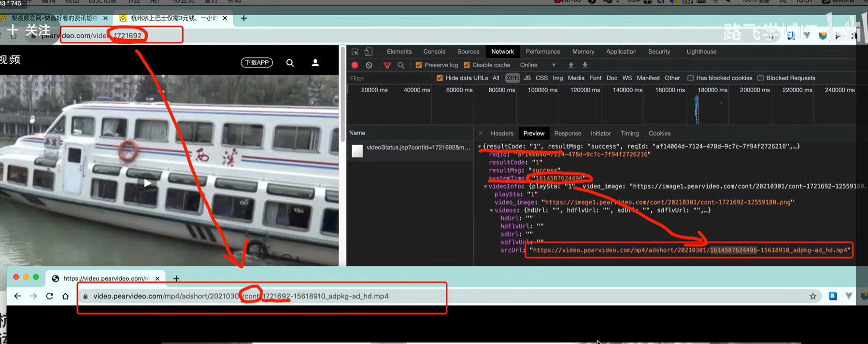
Task: Open the Performance tab
Action: point(543,52)
